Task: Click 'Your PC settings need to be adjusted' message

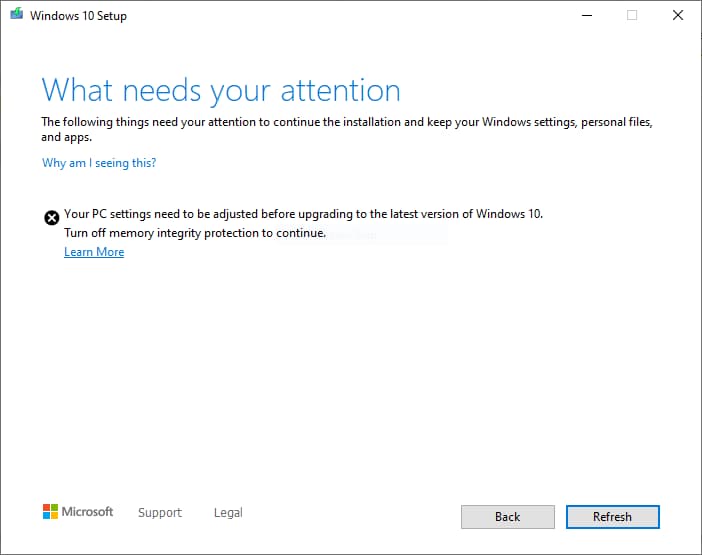Action: click(303, 214)
